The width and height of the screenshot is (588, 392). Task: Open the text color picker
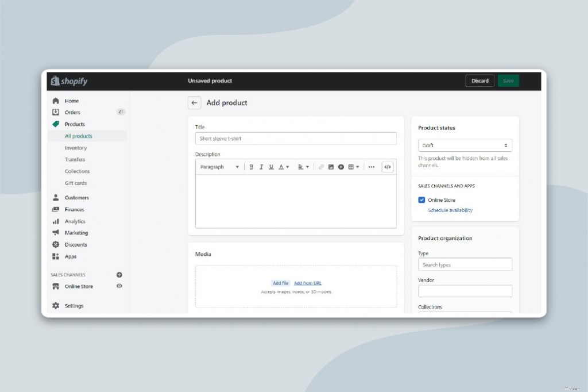(x=281, y=167)
